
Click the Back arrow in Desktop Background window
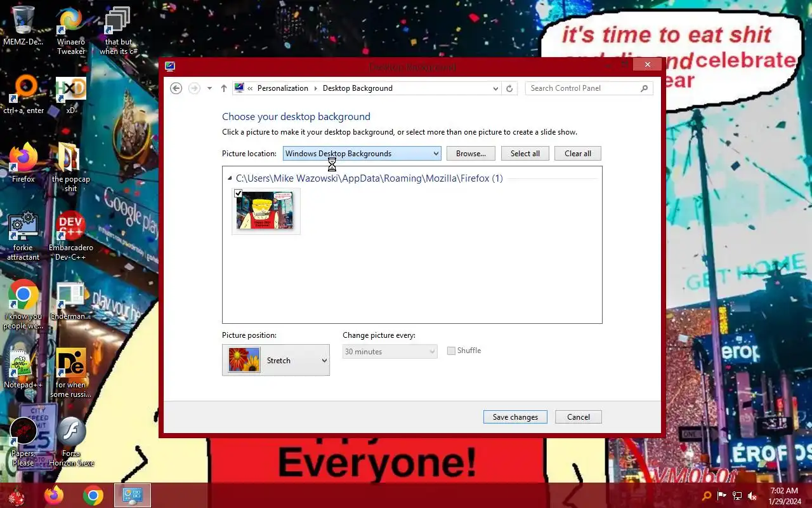pyautogui.click(x=176, y=88)
